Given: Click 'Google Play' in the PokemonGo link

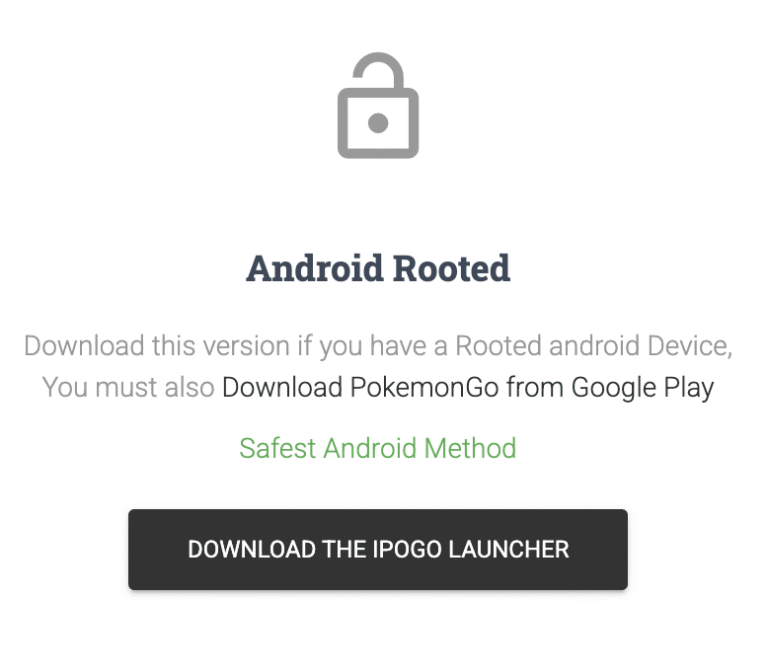Looking at the screenshot, I should tap(643, 388).
